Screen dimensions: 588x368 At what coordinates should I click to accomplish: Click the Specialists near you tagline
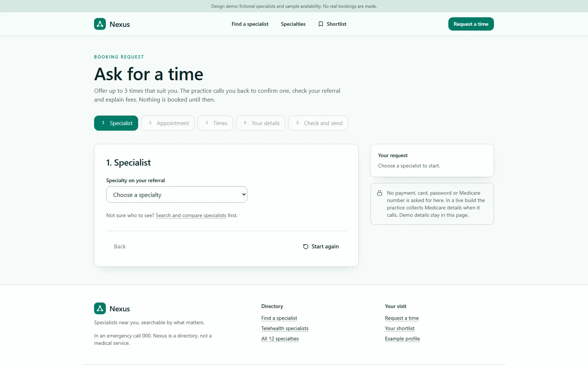pyautogui.click(x=149, y=323)
